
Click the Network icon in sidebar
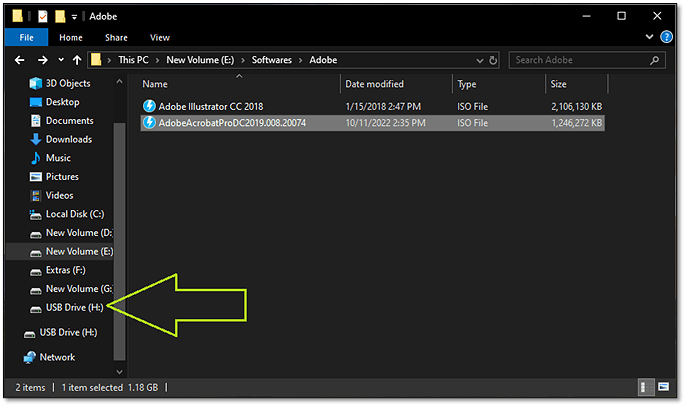[x=30, y=358]
